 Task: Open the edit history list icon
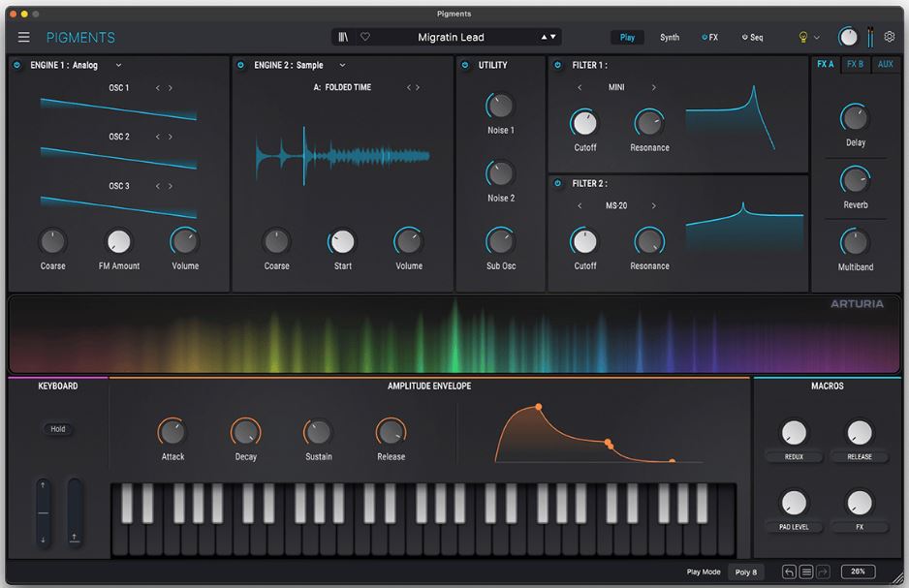pyautogui.click(x=806, y=573)
